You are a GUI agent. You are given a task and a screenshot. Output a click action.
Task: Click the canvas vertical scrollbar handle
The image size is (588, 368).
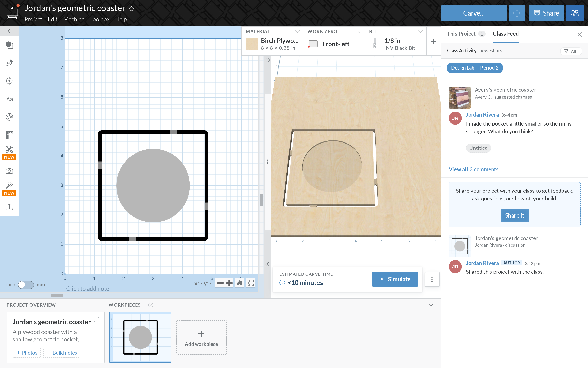(x=262, y=200)
